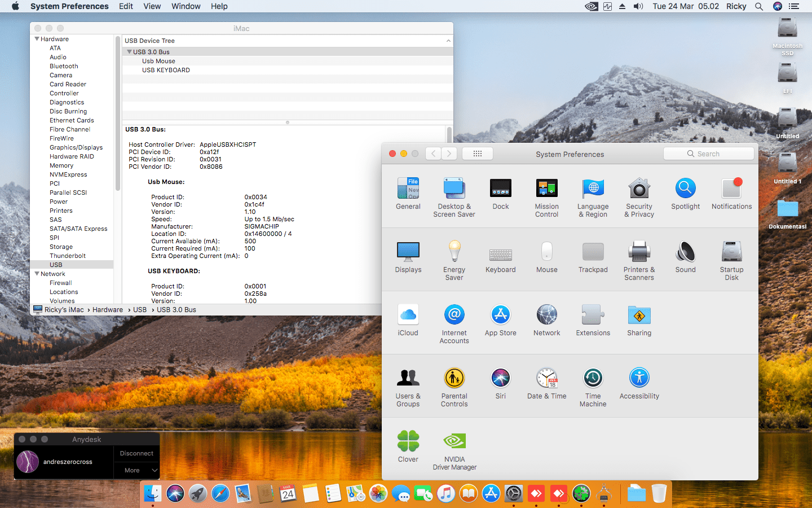
Task: Click Disconnect in the Anydesk window
Action: pos(136,453)
